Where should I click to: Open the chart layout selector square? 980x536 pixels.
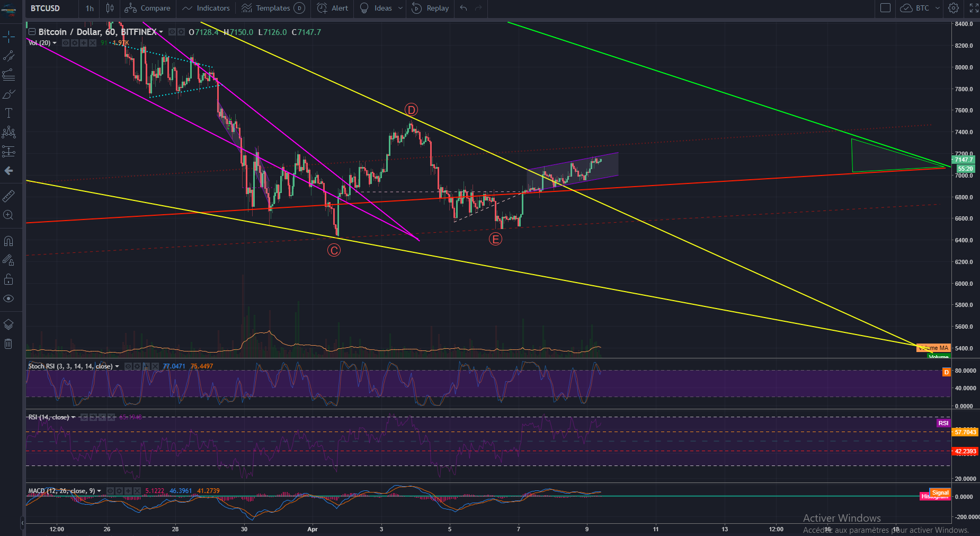(x=885, y=8)
